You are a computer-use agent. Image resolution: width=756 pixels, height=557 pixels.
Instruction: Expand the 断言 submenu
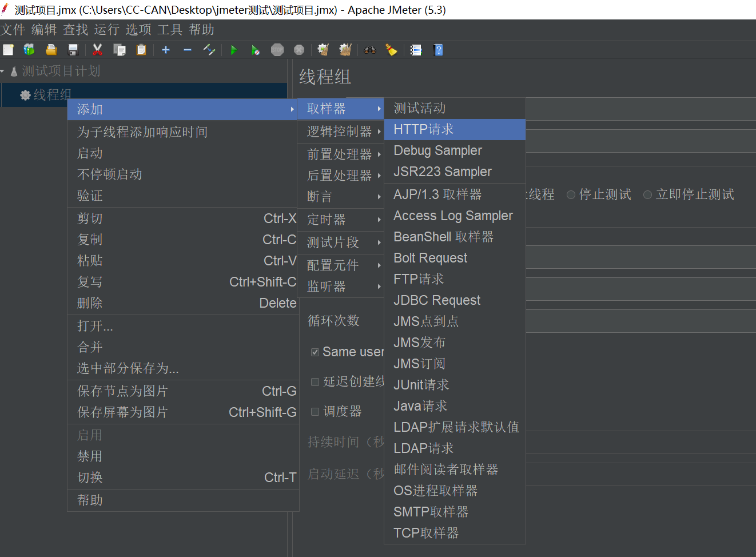tap(341, 197)
